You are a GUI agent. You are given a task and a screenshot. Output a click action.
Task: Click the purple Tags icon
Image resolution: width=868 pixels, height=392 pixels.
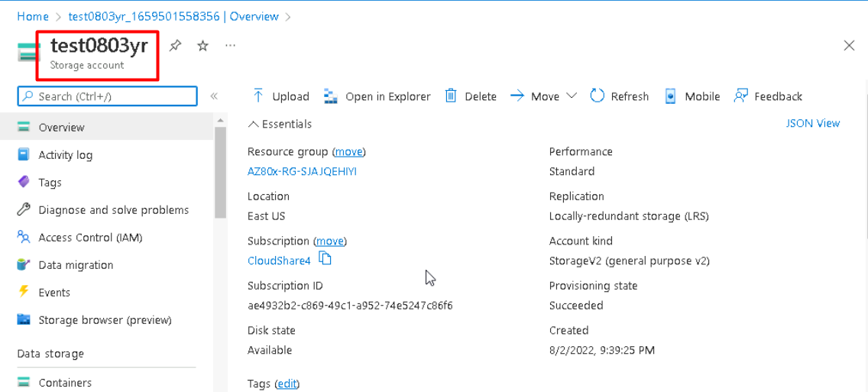tap(23, 182)
